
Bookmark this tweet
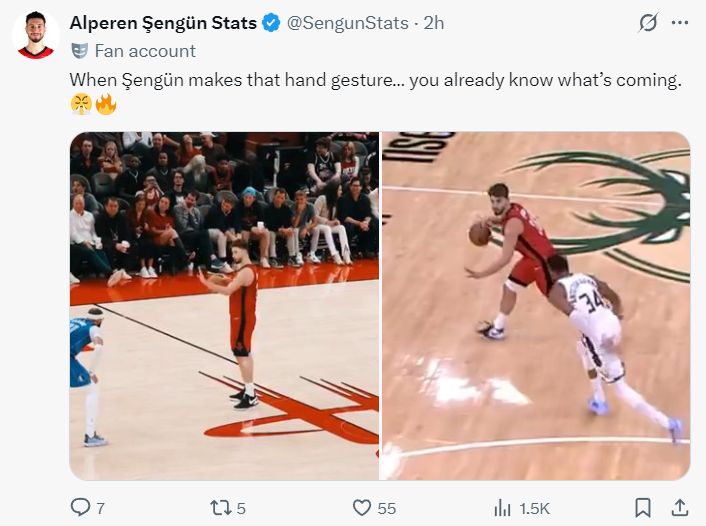click(x=644, y=507)
